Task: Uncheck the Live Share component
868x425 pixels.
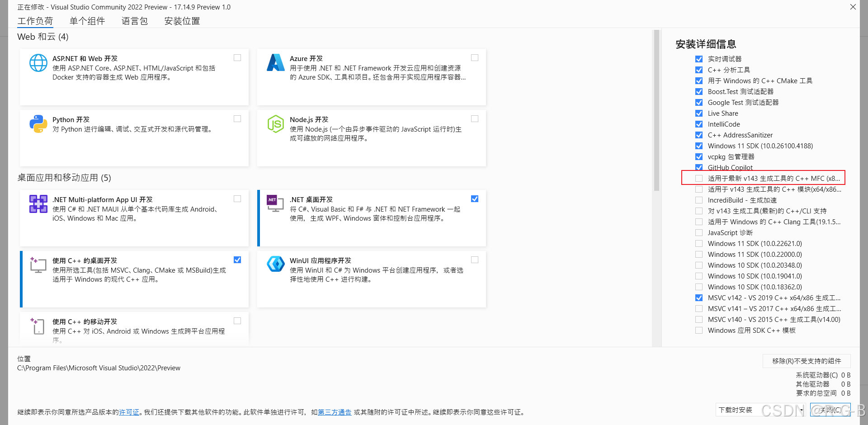Action: [699, 113]
